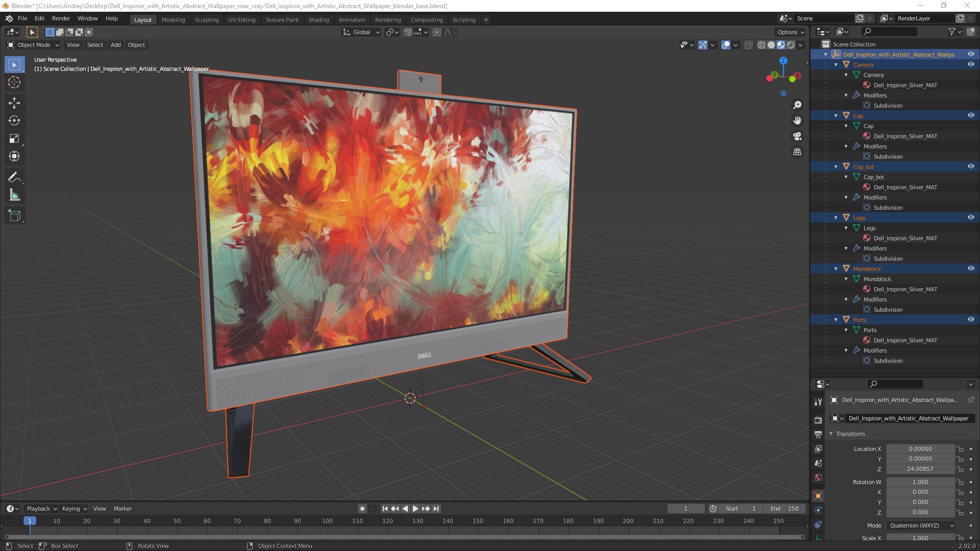Open the Object Mode dropdown
980x551 pixels.
(x=33, y=45)
